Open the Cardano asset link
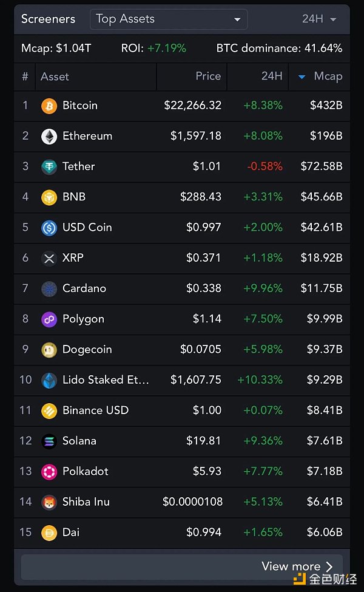Image resolution: width=364 pixels, height=592 pixels. (84, 288)
